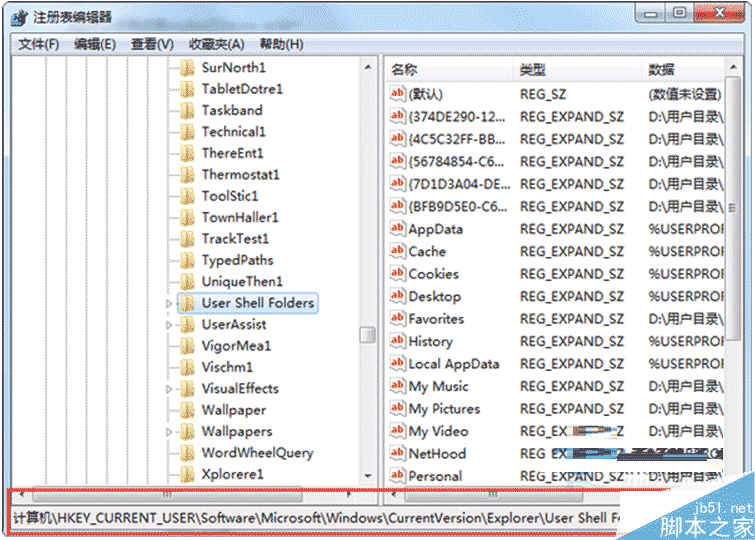Open the 收藏夹(A) menu
The height and width of the screenshot is (540, 755).
[x=217, y=44]
